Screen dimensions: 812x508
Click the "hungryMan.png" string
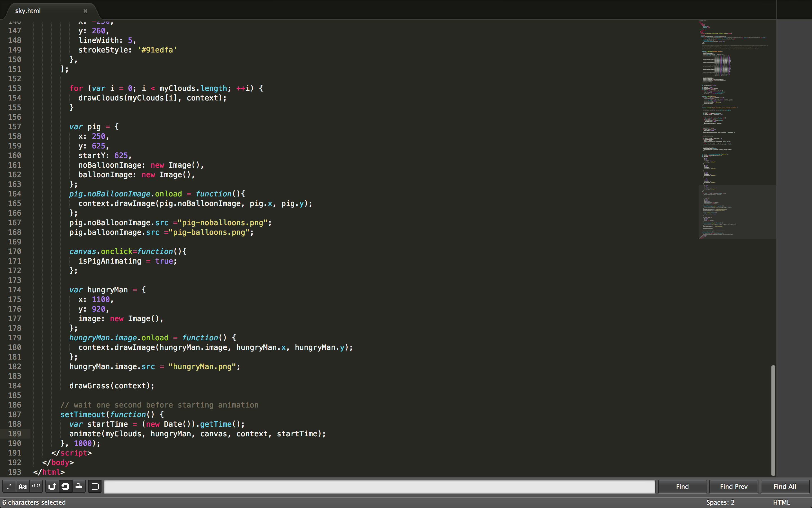[202, 366]
